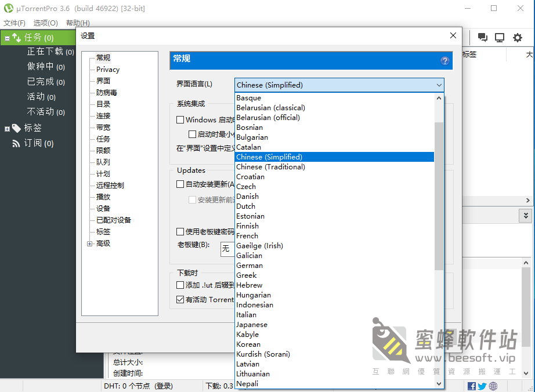
Task: Enable the 自动安装更新 checkbox
Action: (x=180, y=184)
